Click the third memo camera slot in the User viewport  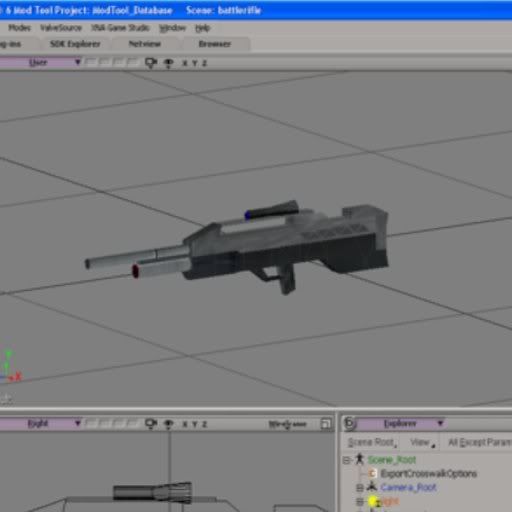coord(119,62)
